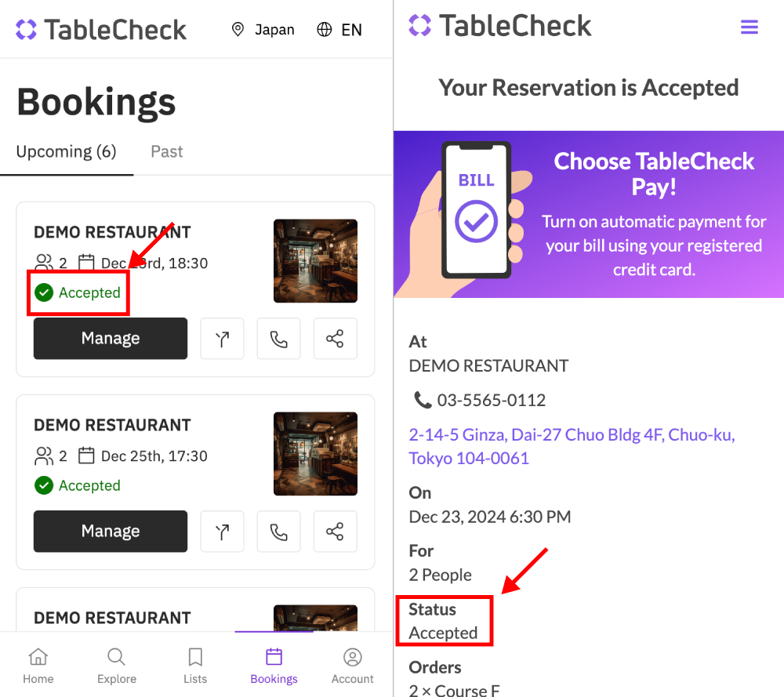Change the Japan location selector

click(x=263, y=30)
